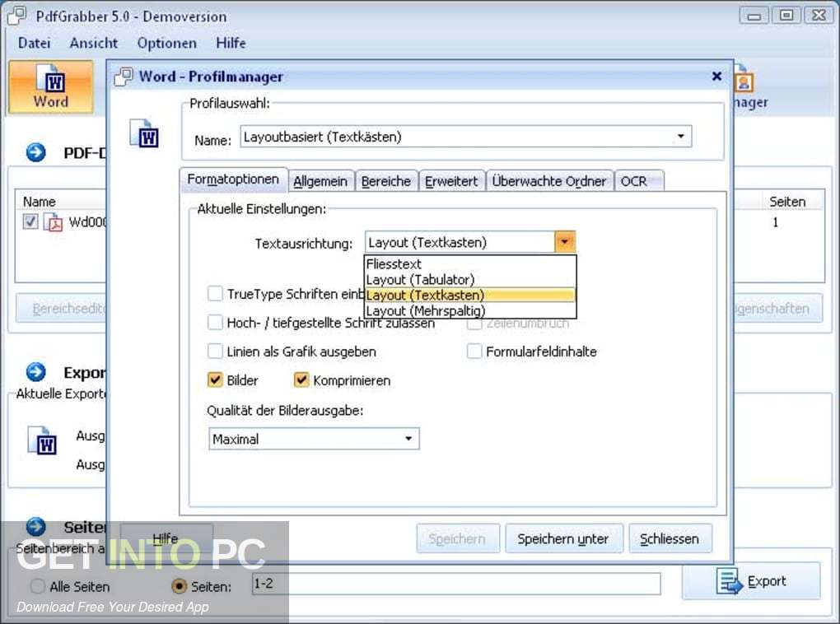Image resolution: width=840 pixels, height=624 pixels.
Task: Click the Seiten range input field
Action: click(x=456, y=584)
